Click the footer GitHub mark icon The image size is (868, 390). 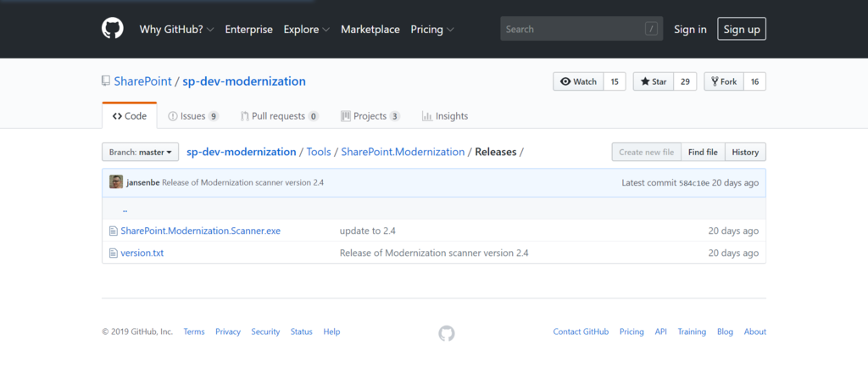tap(447, 332)
